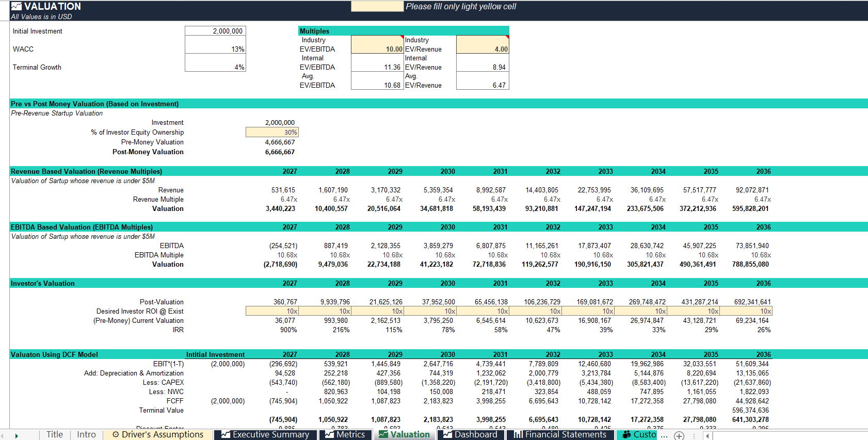Click the previous sheet navigation arrow
The width and height of the screenshot is (868, 440).
click(3, 436)
